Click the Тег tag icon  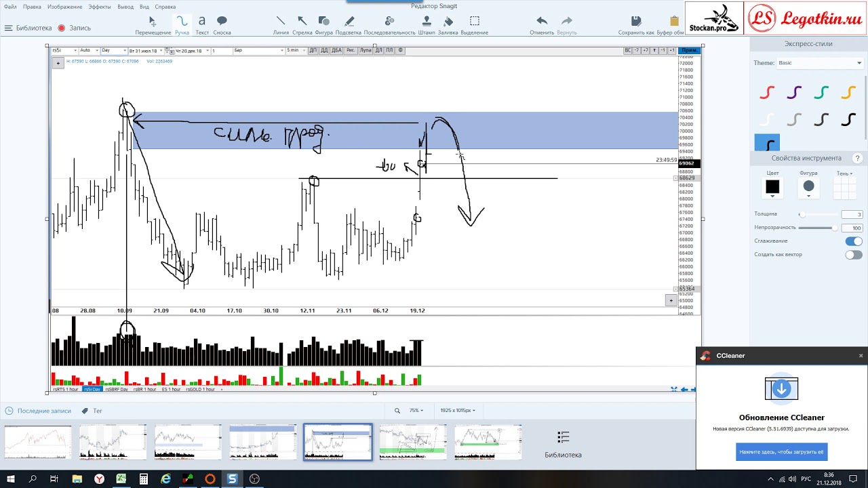(x=85, y=411)
